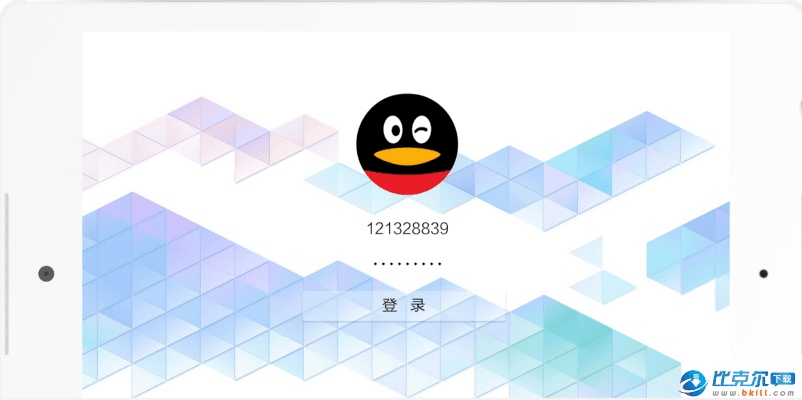Click the 下载 badge in the watermark

click(x=781, y=379)
